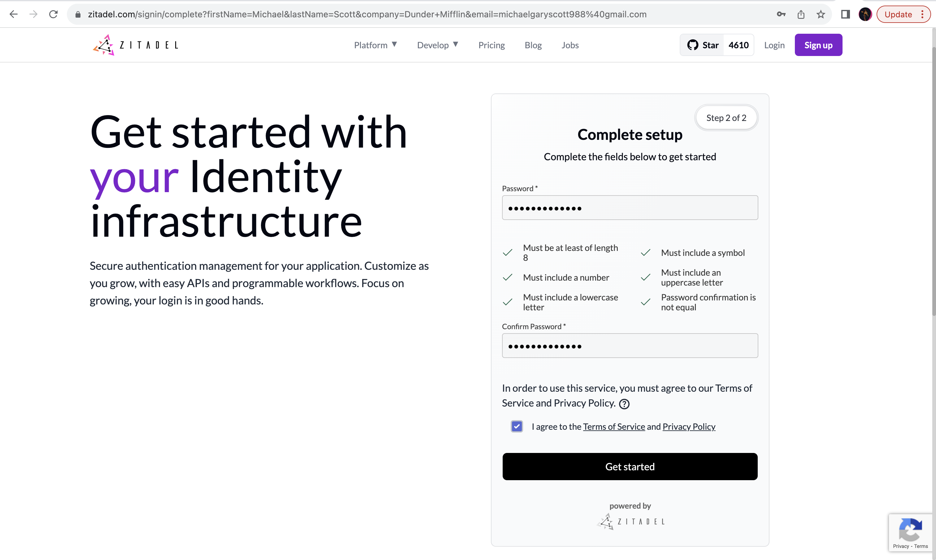Screen dimensions: 936x560
Task: Click into the Confirm Password field
Action: (x=630, y=346)
